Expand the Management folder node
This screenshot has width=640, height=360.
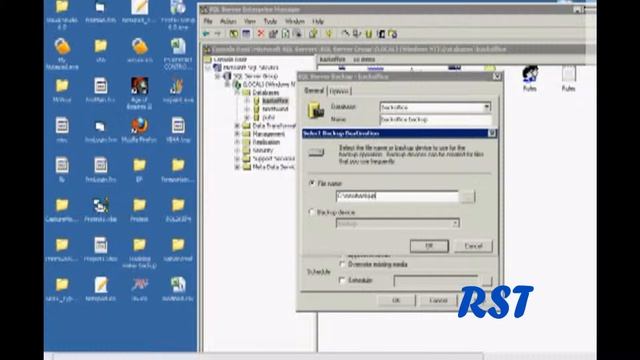tap(237, 134)
